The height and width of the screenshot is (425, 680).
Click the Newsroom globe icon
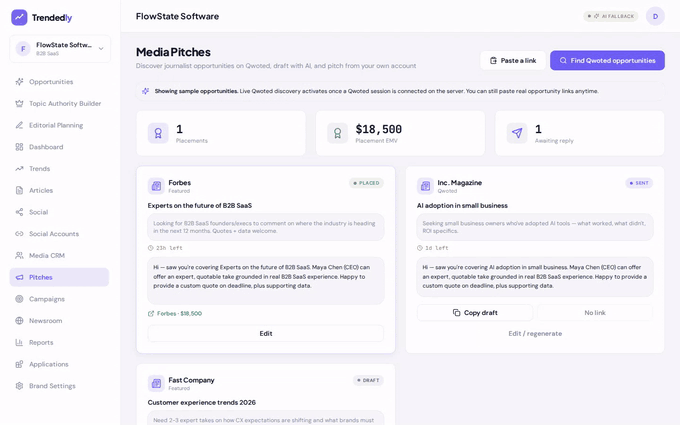[x=19, y=320]
